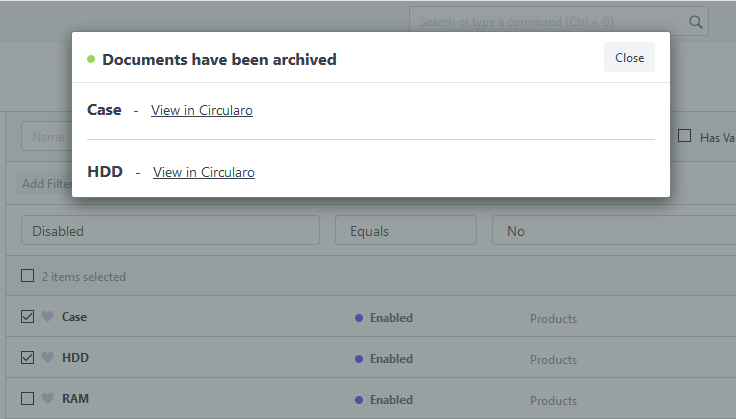736x419 pixels.
Task: Open the Equals condition dropdown
Action: (x=406, y=230)
